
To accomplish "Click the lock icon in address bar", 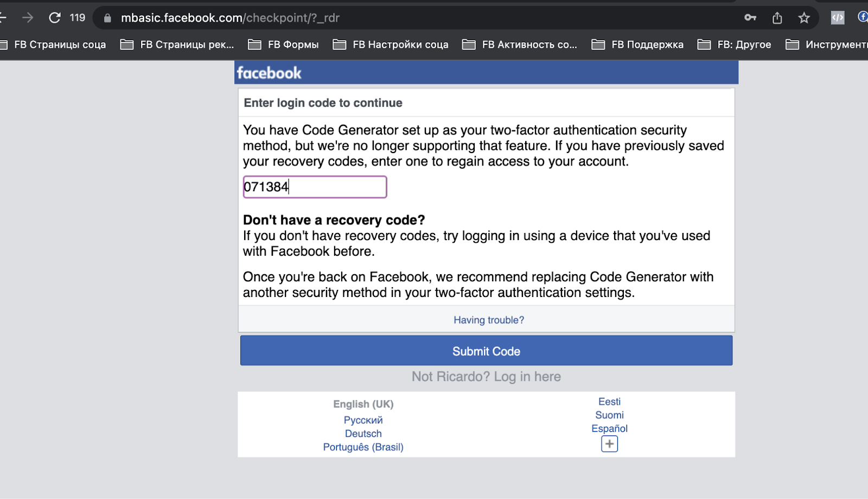I will coord(107,18).
